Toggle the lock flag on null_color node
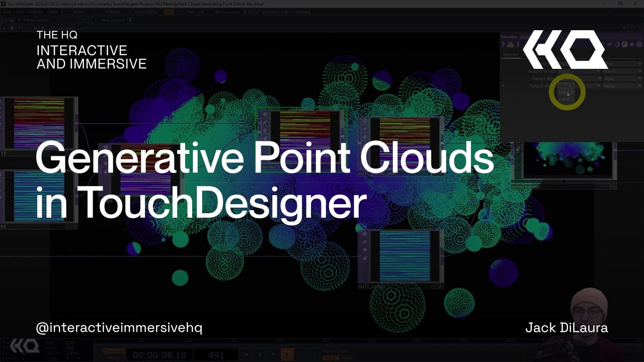 click(x=364, y=258)
